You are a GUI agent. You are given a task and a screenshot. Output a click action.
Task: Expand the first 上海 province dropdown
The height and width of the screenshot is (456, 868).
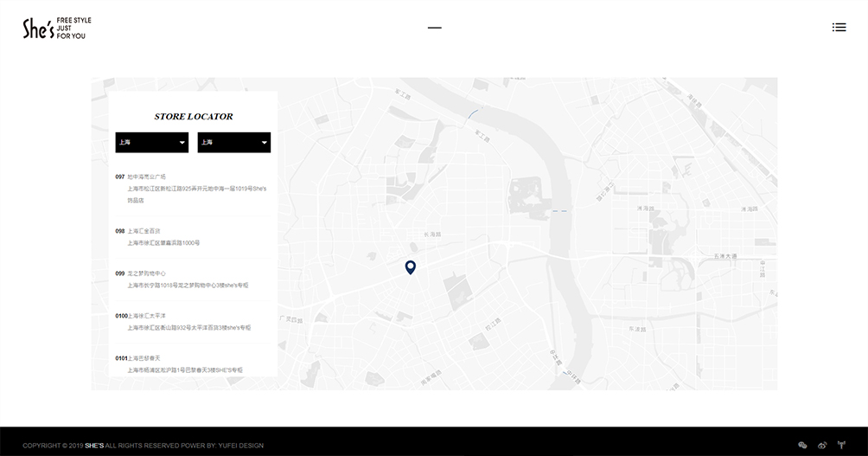pos(151,142)
